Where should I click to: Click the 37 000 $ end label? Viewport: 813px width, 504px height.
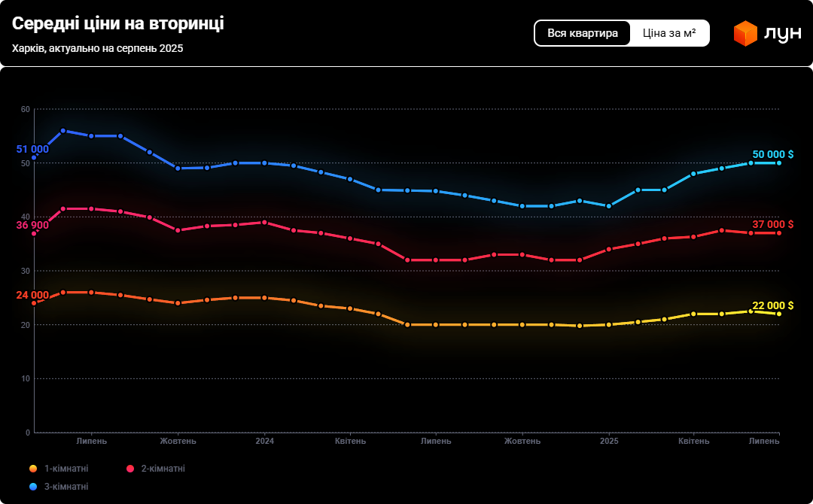click(x=772, y=224)
